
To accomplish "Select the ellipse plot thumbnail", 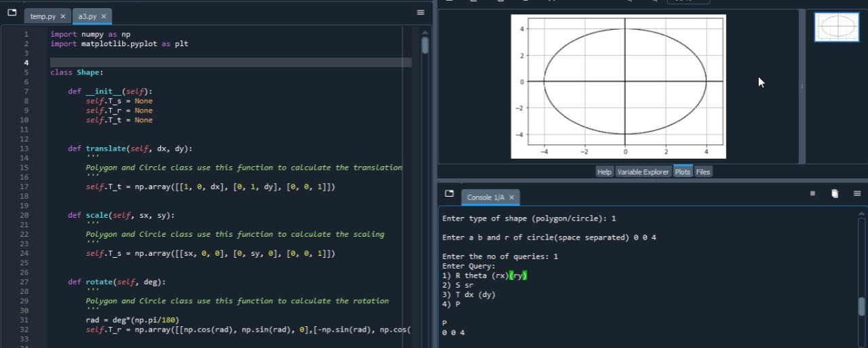I will 836,27.
